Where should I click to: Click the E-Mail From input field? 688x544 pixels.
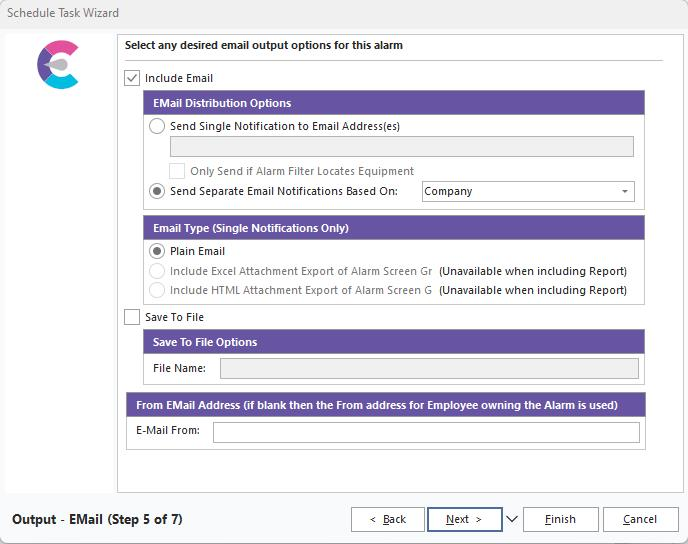[x=425, y=431]
